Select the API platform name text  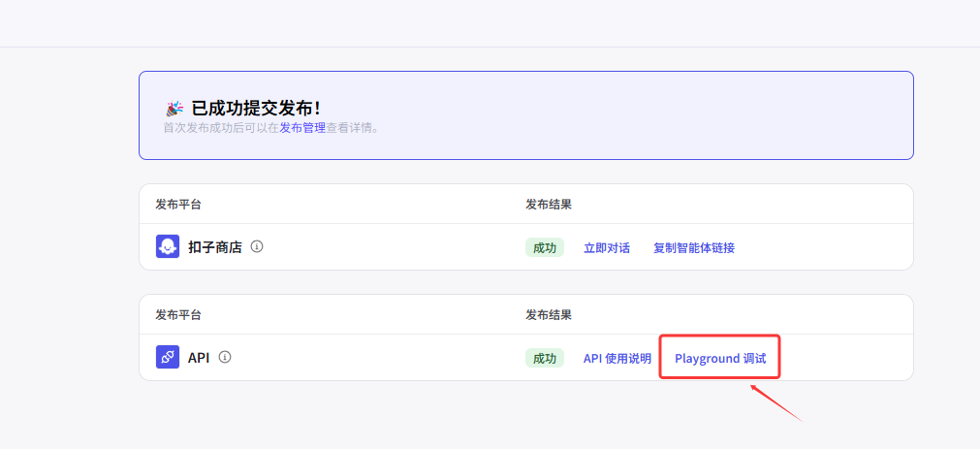199,358
